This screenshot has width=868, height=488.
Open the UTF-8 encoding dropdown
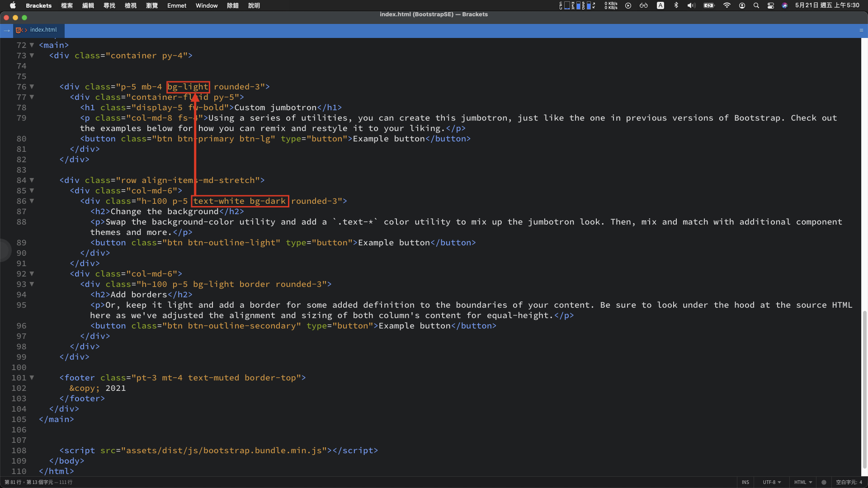click(x=772, y=482)
